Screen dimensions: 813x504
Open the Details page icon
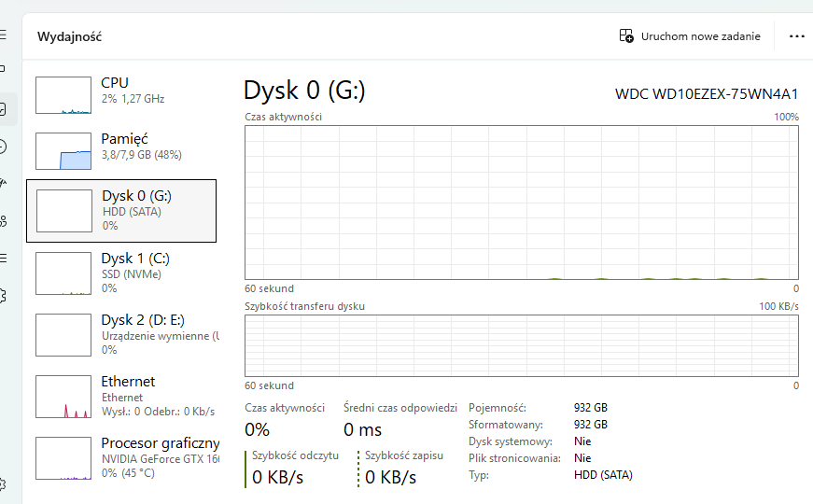pos(4,258)
